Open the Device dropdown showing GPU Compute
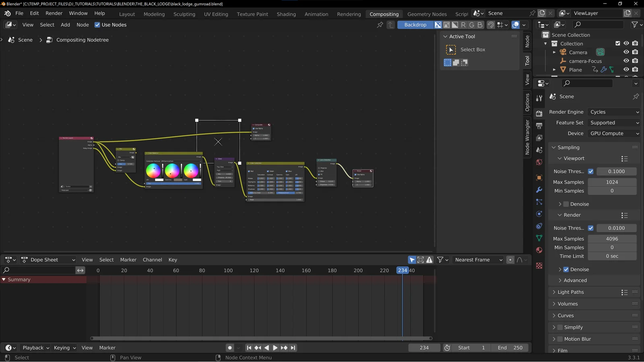 (613, 133)
